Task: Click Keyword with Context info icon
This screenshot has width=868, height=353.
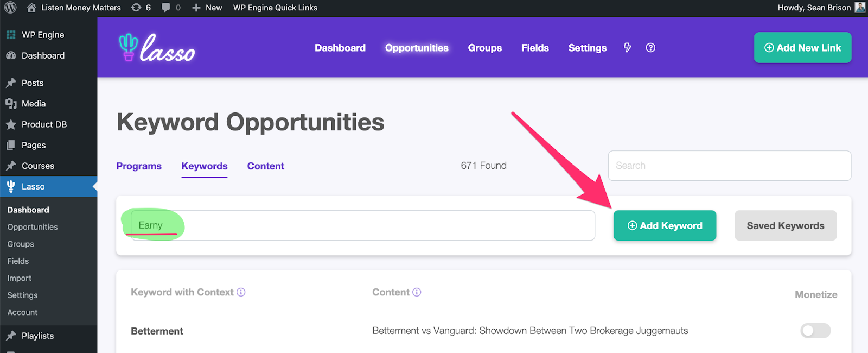Action: [x=241, y=292]
